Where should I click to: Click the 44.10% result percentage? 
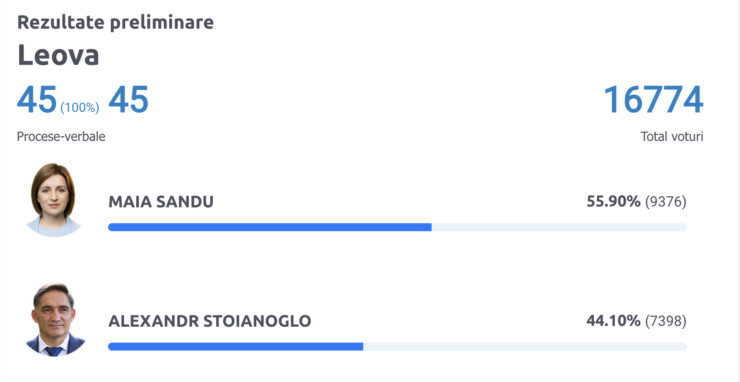tap(613, 321)
